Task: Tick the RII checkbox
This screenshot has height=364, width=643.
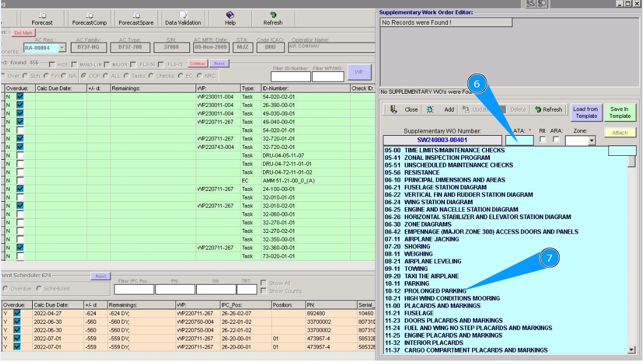Action: click(542, 140)
